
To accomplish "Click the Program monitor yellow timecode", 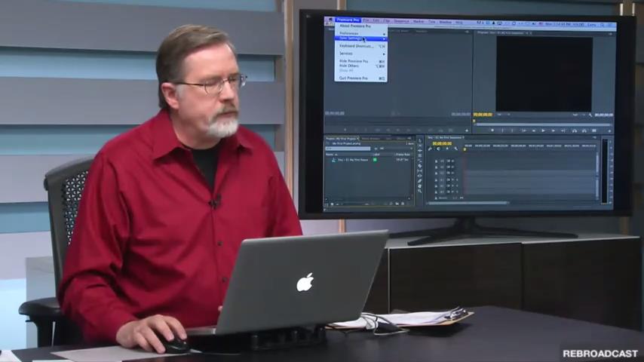I will click(483, 115).
